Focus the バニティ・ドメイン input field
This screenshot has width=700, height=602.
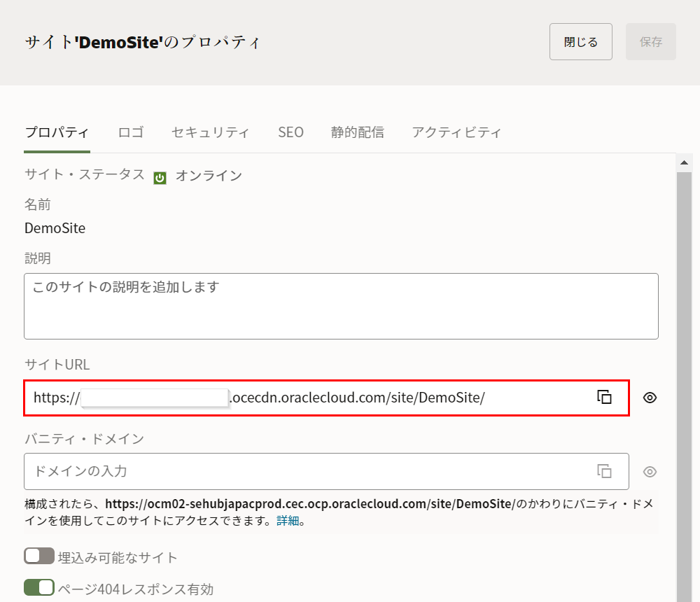pos(326,472)
